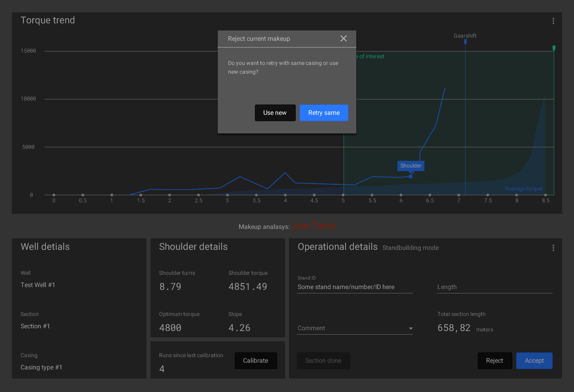574x392 pixels.
Task: Click the 7.5 x-axis tick label
Action: point(488,201)
